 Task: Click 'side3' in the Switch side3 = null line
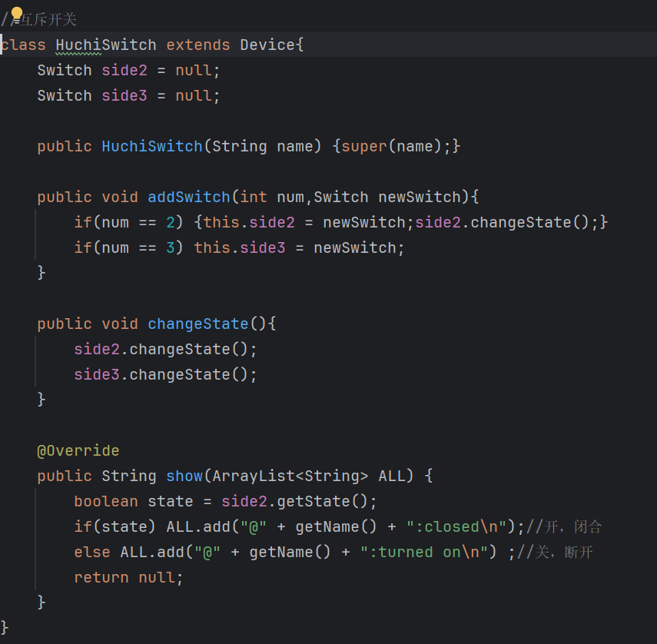pos(124,95)
